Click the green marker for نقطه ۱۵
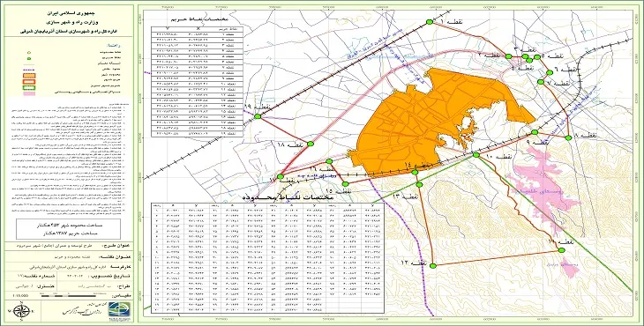The image size is (644, 326). click(346, 184)
